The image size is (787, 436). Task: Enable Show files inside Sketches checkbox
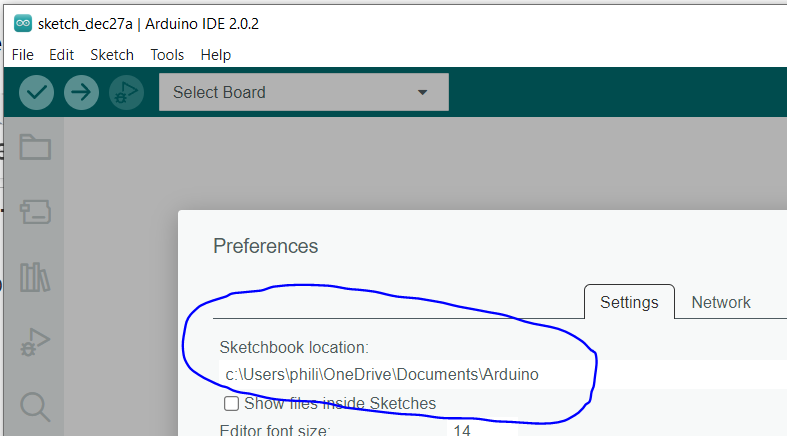231,404
